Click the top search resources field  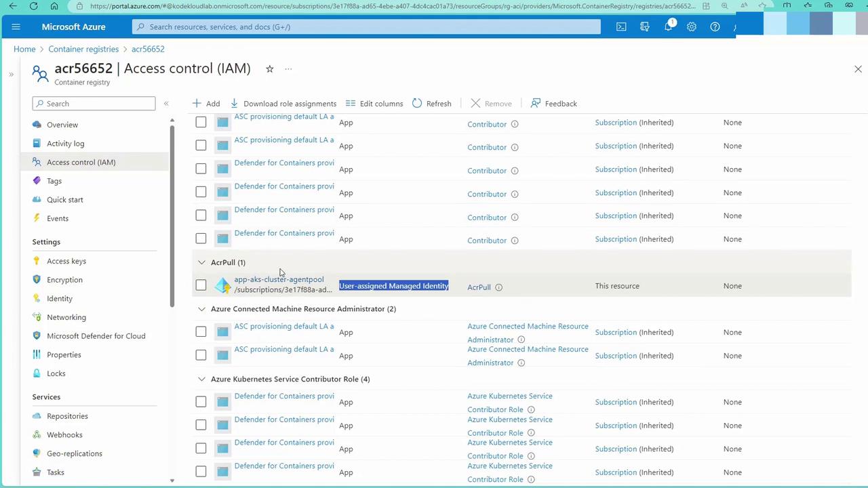366,27
